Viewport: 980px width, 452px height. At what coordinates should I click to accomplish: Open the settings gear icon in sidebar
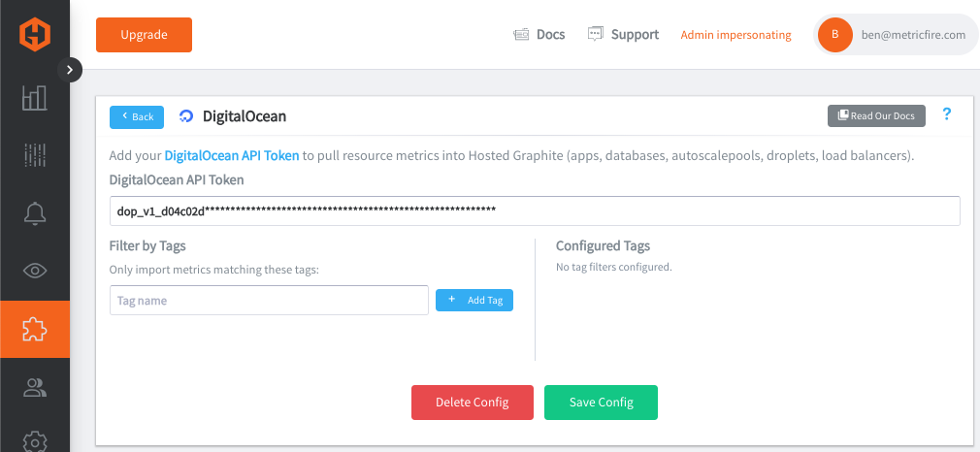pyautogui.click(x=34, y=440)
